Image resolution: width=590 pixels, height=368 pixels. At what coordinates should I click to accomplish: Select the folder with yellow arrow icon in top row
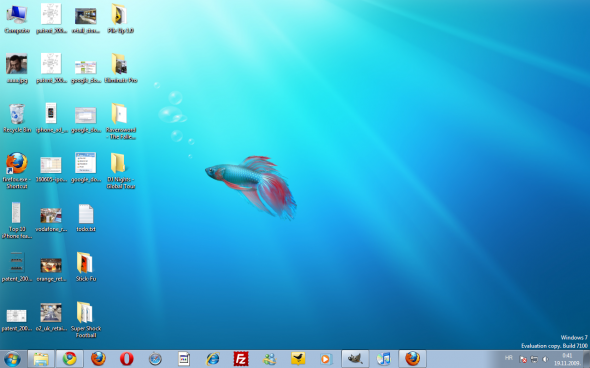tap(120, 19)
